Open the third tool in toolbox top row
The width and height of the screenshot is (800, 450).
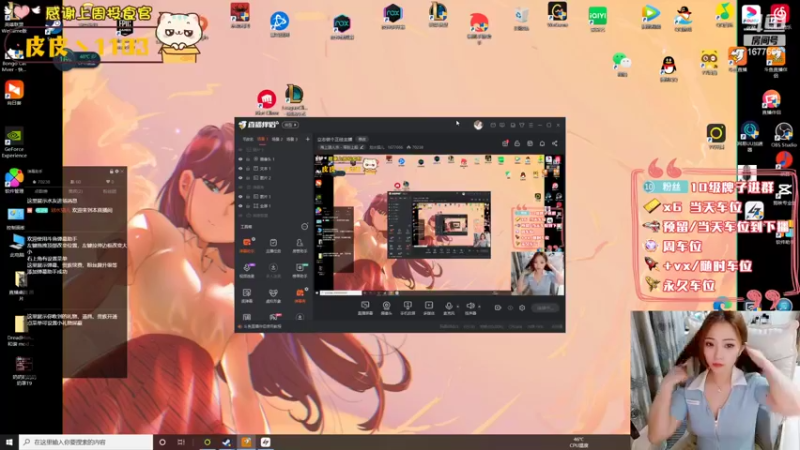pyautogui.click(x=299, y=245)
